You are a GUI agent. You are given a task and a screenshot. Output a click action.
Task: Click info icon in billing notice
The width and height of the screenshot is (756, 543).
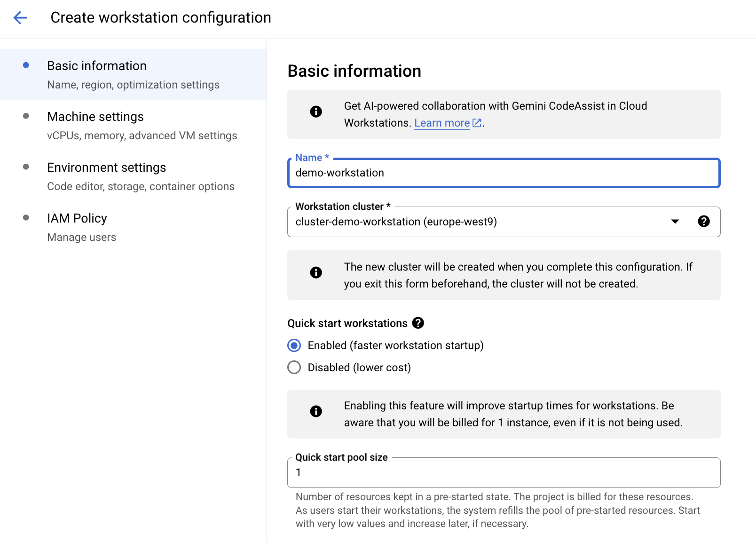(316, 411)
